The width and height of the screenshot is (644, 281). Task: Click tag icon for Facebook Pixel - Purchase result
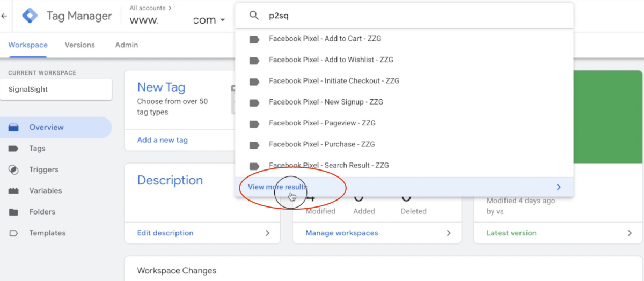click(255, 145)
